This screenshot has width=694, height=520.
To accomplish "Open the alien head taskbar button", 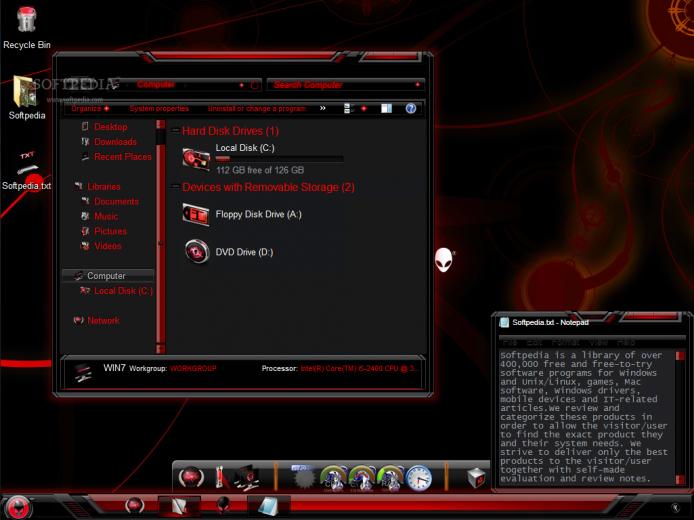I will 224,505.
